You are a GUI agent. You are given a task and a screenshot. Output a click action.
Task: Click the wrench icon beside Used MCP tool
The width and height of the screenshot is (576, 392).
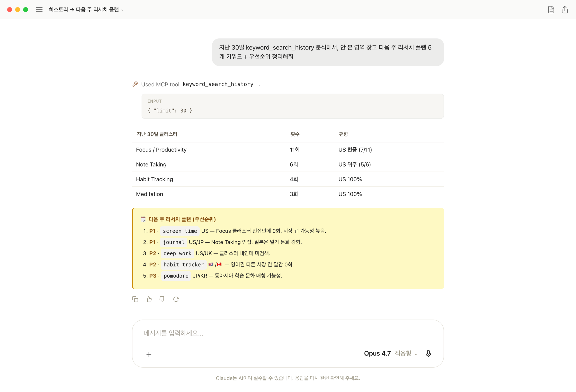(135, 84)
